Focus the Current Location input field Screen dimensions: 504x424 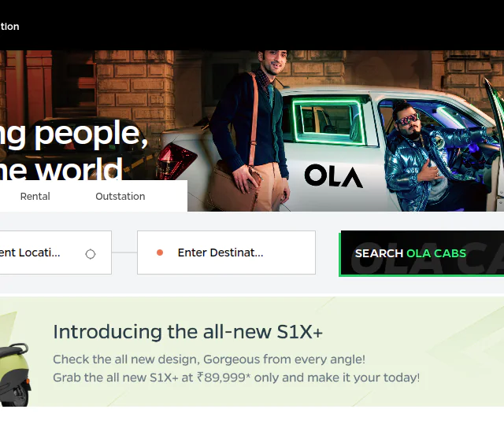[x=56, y=253]
